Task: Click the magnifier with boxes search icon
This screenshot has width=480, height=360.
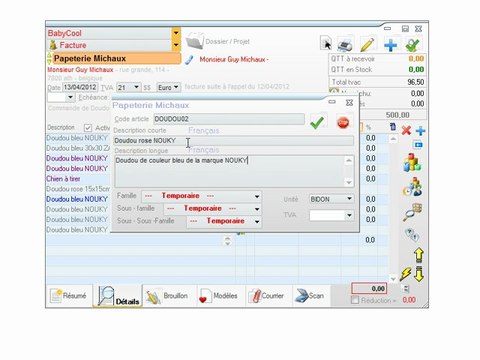Action: point(413,212)
